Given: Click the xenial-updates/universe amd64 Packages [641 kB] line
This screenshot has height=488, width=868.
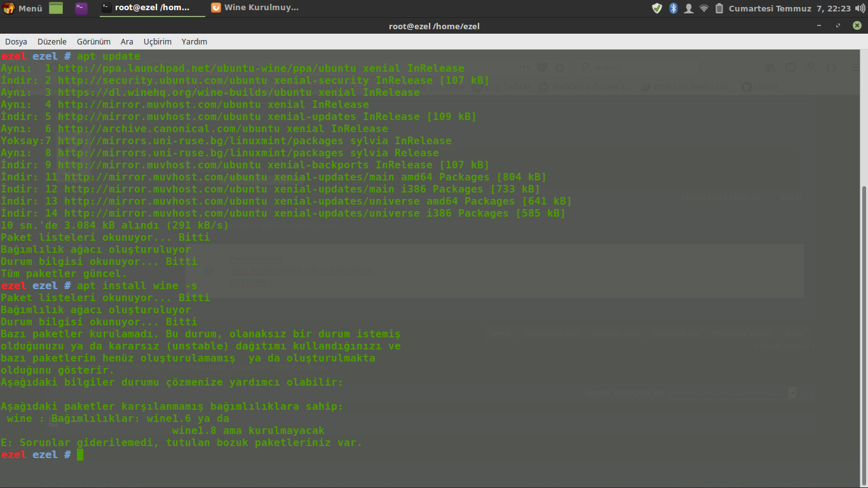Looking at the screenshot, I should 287,201.
